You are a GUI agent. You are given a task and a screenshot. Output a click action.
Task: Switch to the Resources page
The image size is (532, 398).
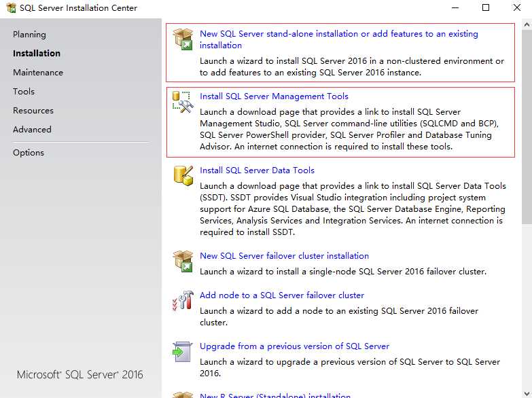tap(33, 110)
